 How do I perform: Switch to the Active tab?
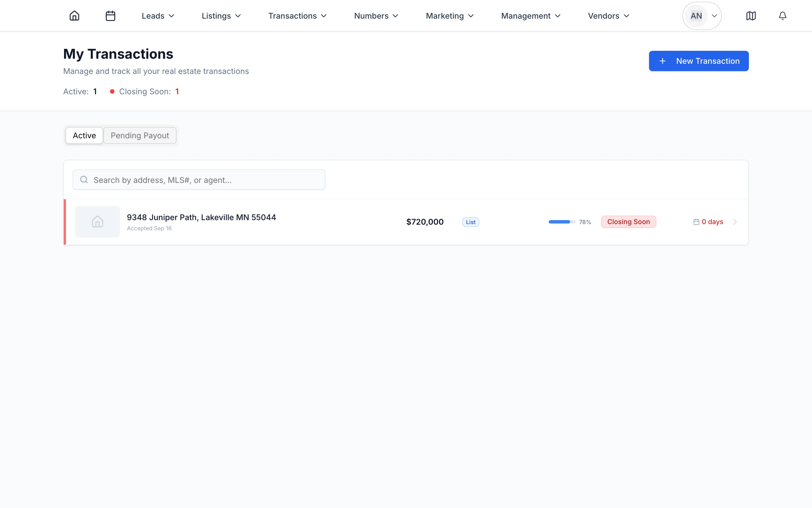(84, 135)
